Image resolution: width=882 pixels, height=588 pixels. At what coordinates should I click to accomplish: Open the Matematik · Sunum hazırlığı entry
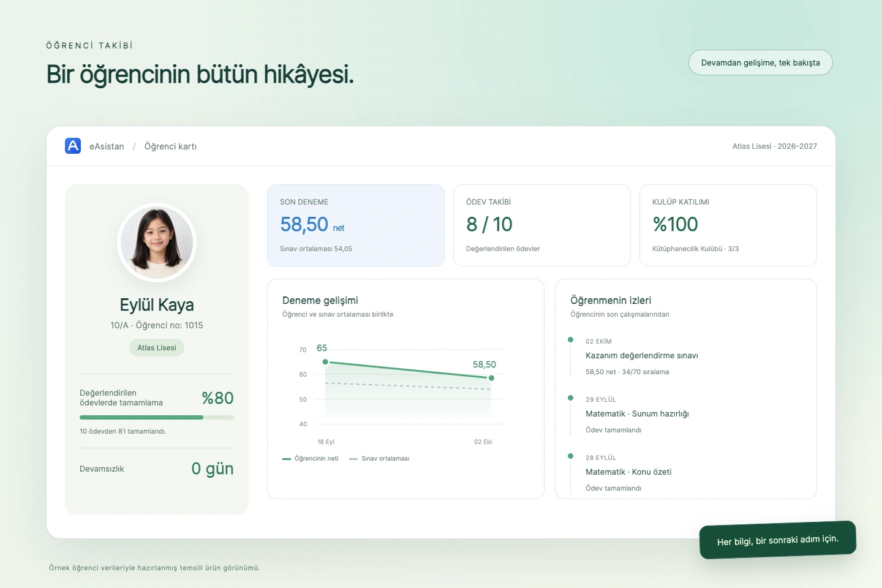[x=637, y=413]
